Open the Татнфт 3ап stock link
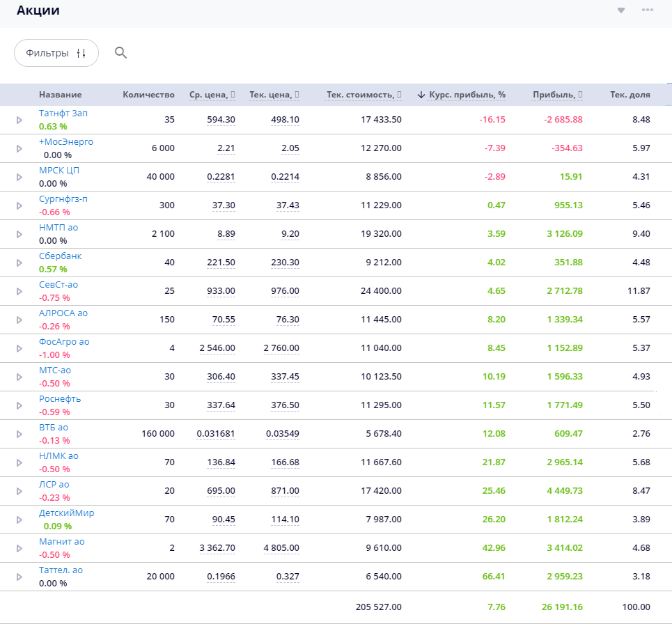 [x=63, y=113]
